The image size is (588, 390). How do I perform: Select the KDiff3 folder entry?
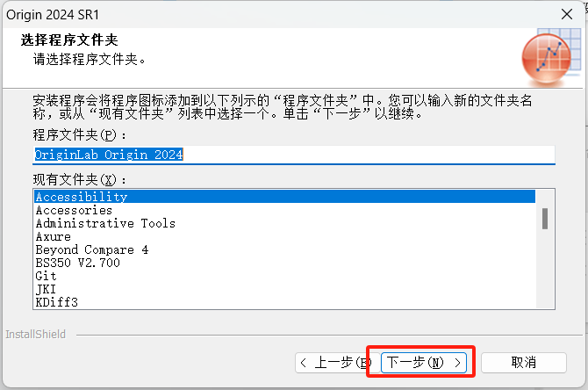[x=284, y=302]
